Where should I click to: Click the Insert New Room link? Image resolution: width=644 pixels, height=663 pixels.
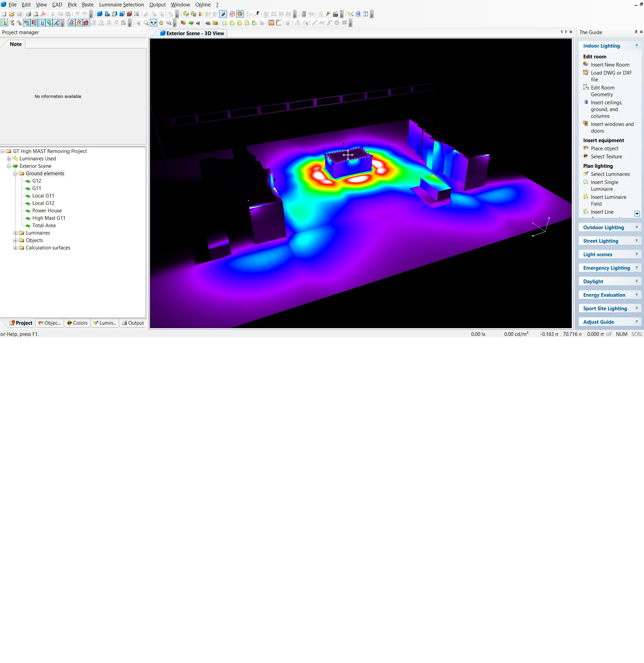tap(610, 64)
